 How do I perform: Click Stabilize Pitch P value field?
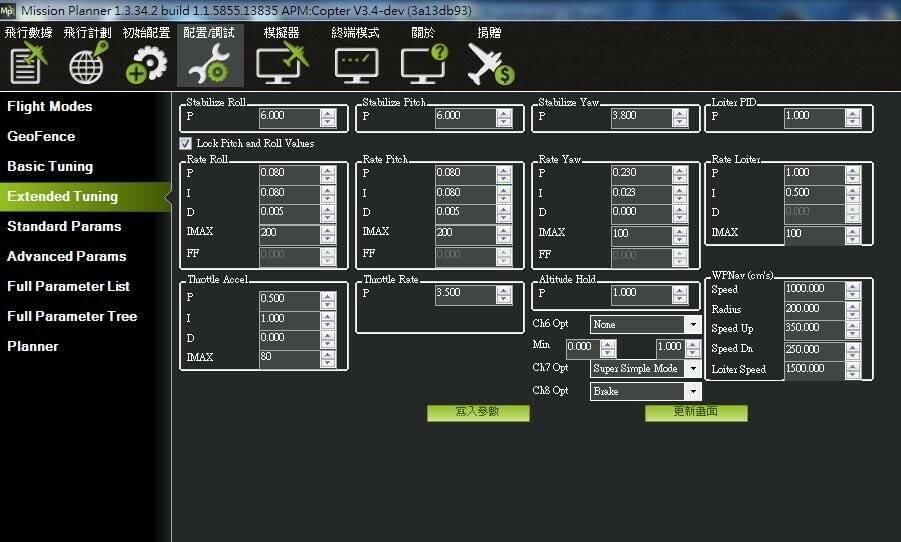pos(465,117)
